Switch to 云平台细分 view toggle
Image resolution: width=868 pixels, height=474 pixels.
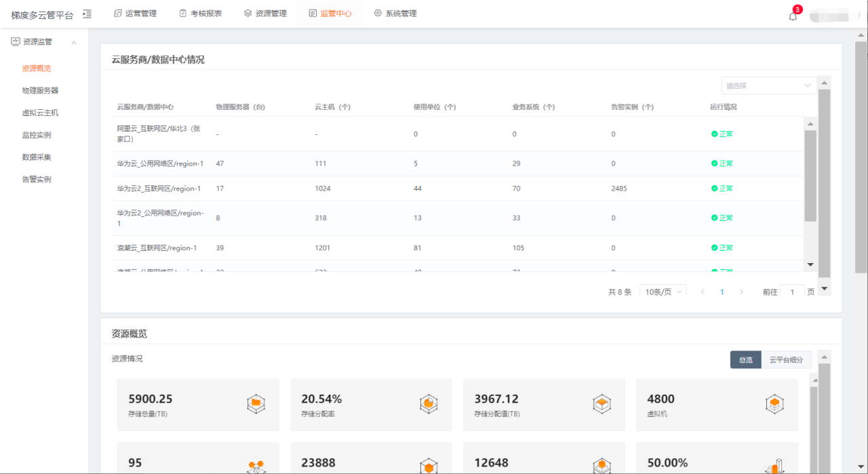[786, 360]
